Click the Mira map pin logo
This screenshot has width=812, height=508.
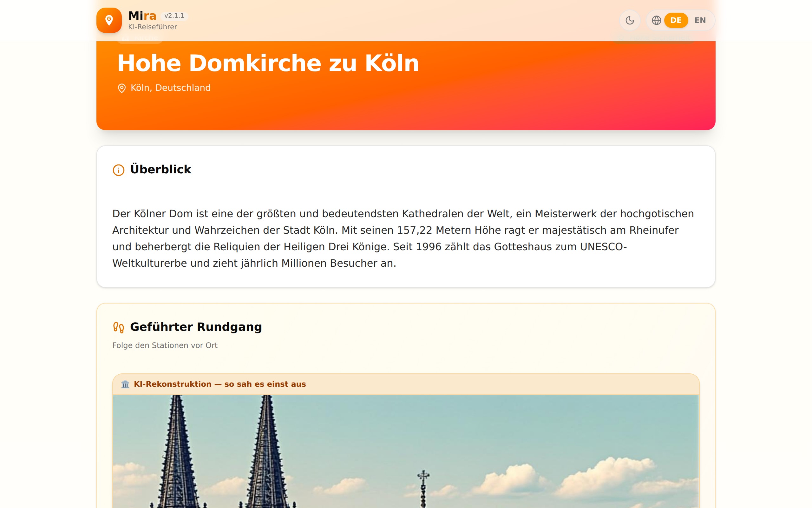[x=109, y=20]
